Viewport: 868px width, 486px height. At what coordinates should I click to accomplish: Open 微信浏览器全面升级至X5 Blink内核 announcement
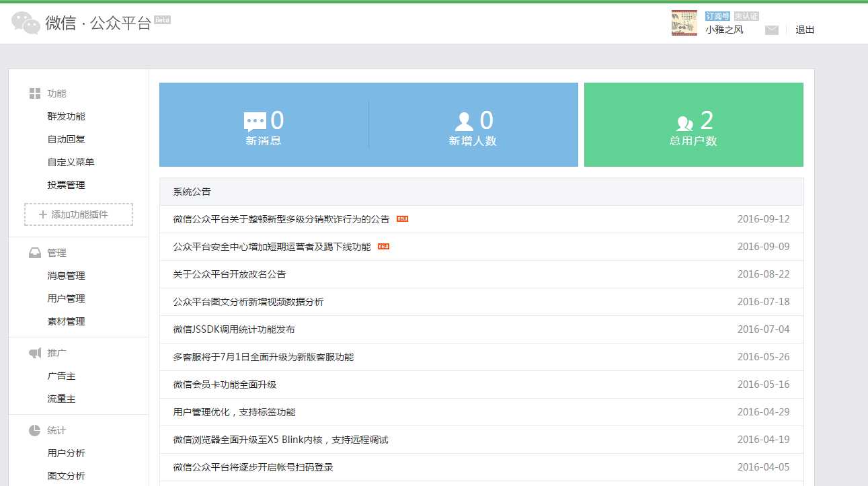(280, 440)
